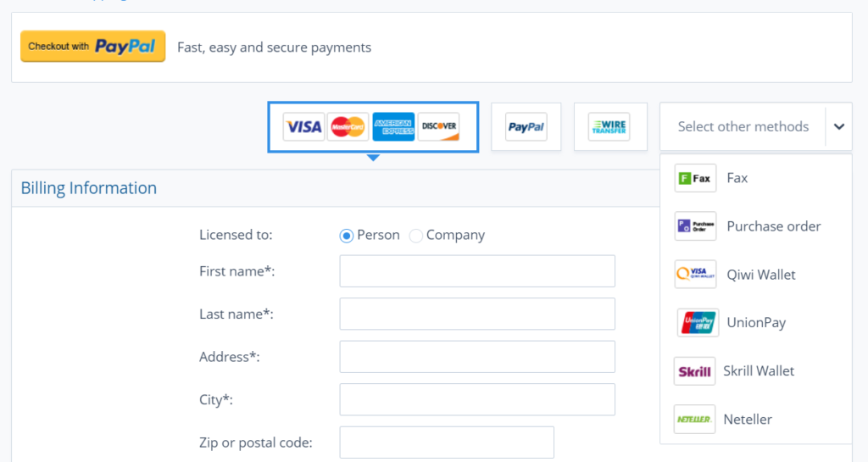Viewport: 868px width, 462px height.
Task: Click into the Address input field
Action: [x=477, y=357]
